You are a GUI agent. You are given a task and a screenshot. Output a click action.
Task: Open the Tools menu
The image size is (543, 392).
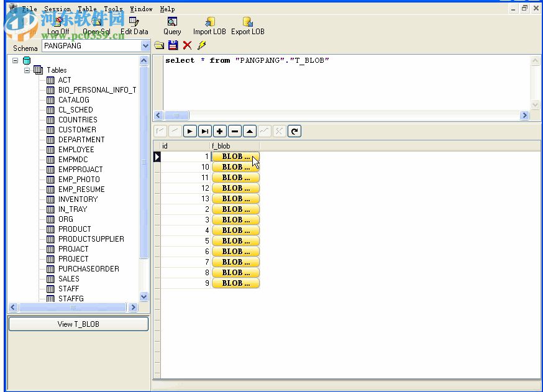pos(112,8)
